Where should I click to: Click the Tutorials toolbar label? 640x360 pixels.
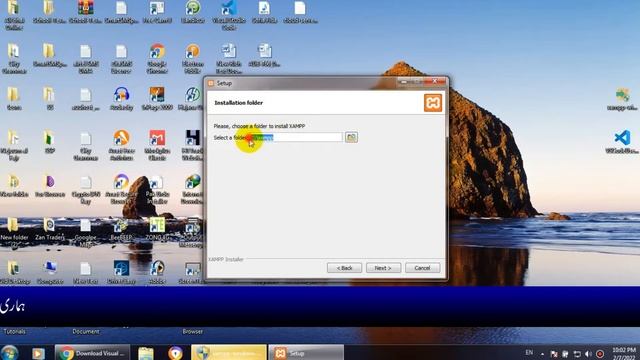pos(14,331)
